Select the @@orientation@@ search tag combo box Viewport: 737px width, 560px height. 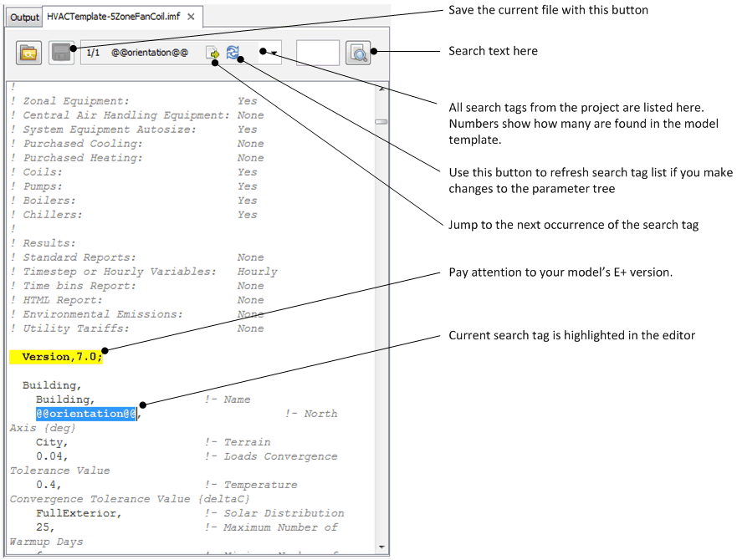[181, 53]
